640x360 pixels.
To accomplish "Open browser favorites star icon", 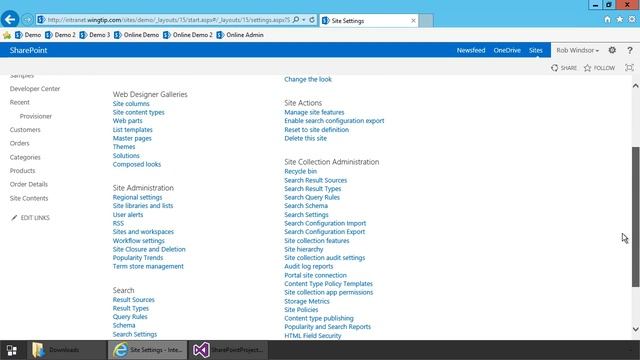I will tap(620, 19).
